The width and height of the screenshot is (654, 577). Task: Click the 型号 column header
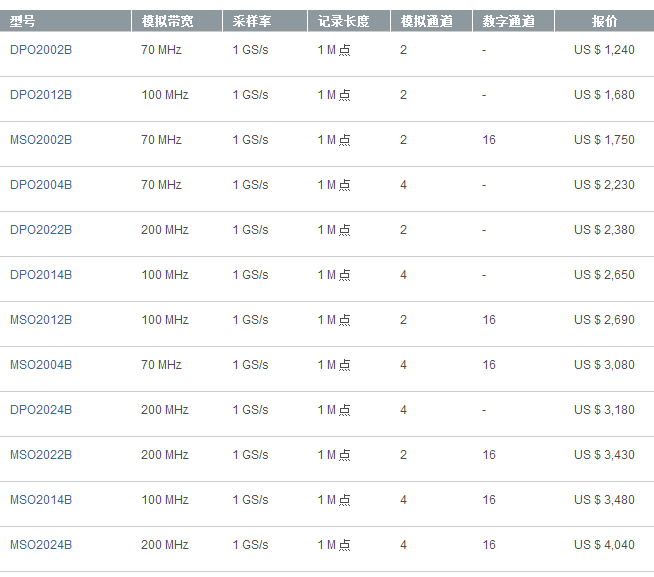tap(23, 21)
